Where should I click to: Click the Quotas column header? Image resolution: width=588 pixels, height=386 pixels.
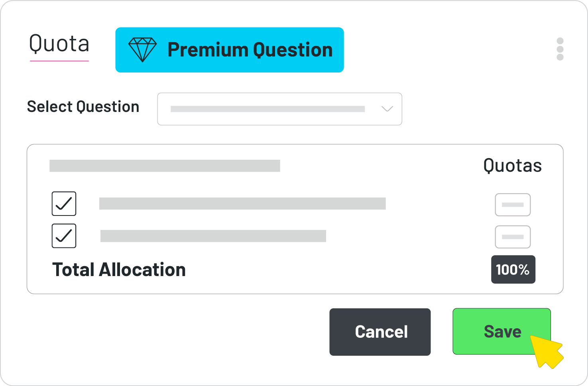[512, 166]
